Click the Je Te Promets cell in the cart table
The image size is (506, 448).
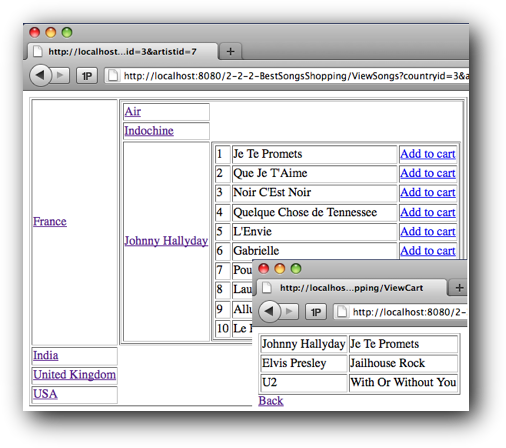[403, 344]
